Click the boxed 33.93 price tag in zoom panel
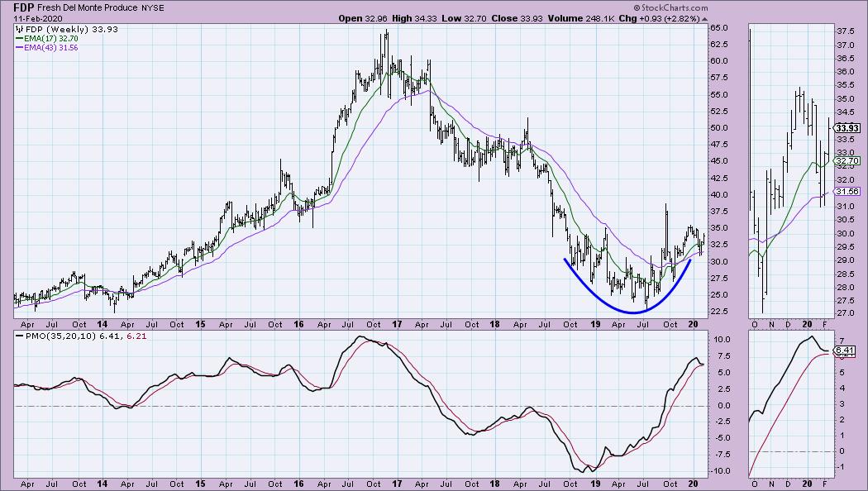Image resolution: width=868 pixels, height=491 pixels. click(847, 128)
